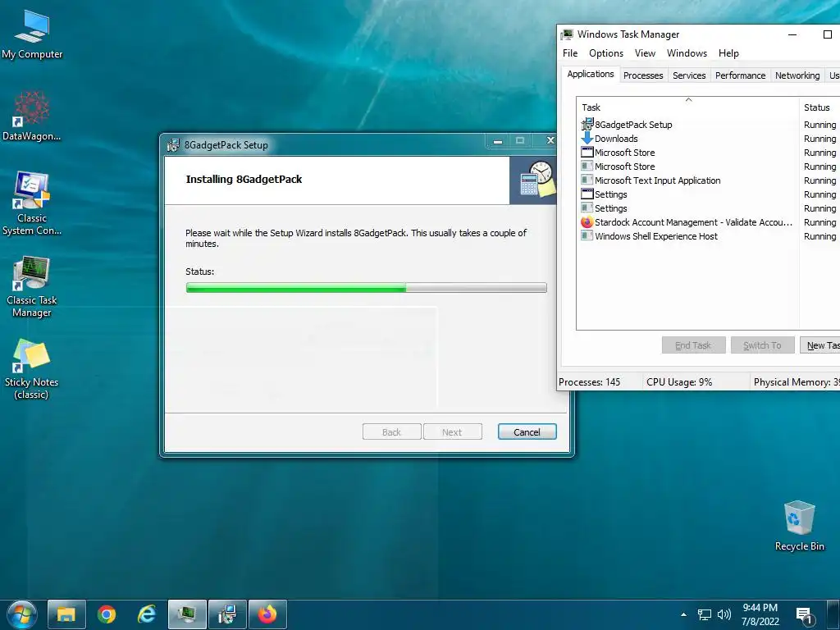Switch to 8GadgetPack installer taskbar button
Viewport: 840px width, 630px height.
227,614
